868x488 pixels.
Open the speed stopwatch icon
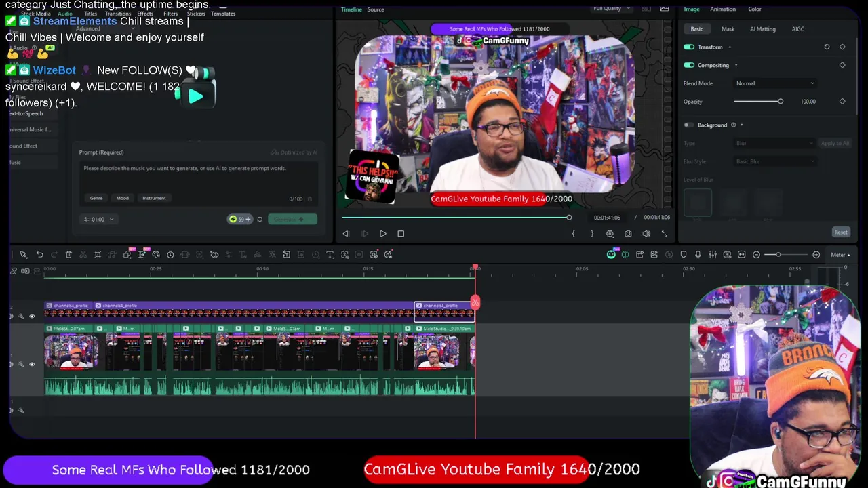(x=170, y=254)
